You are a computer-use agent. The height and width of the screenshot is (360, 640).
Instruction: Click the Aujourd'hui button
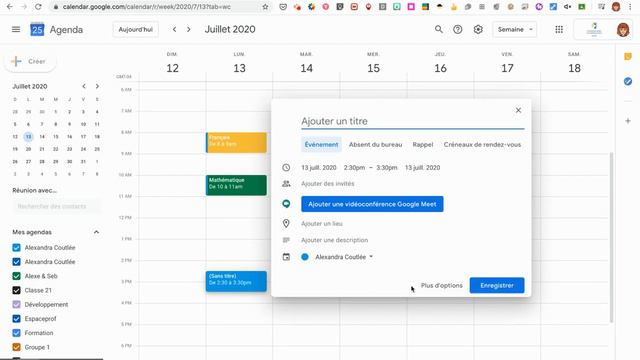[136, 29]
